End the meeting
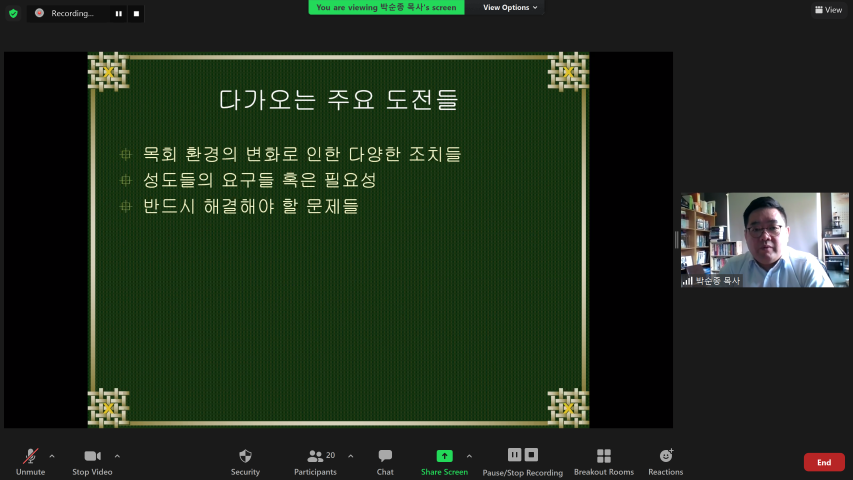Viewport: 853px width, 480px height. 824,462
